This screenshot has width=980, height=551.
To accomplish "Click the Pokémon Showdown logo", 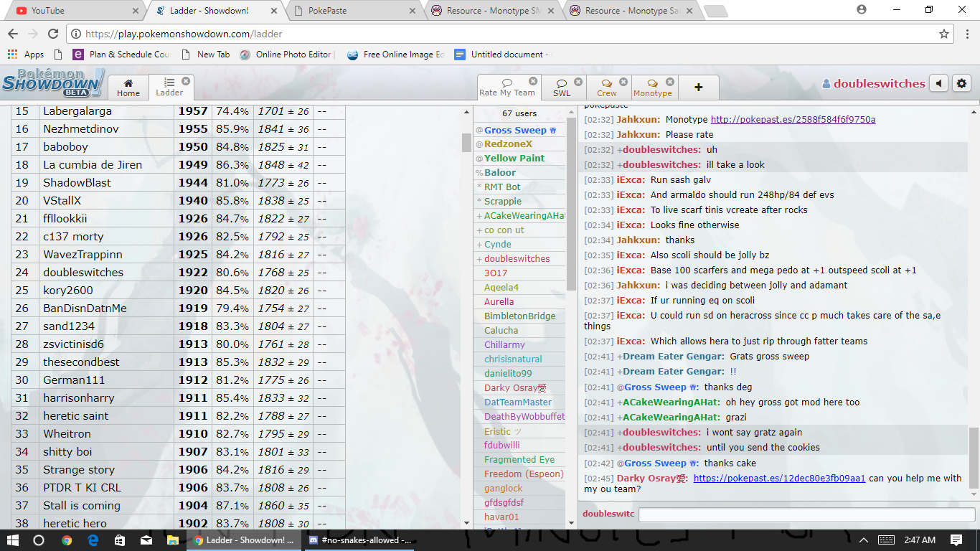I will (x=54, y=83).
